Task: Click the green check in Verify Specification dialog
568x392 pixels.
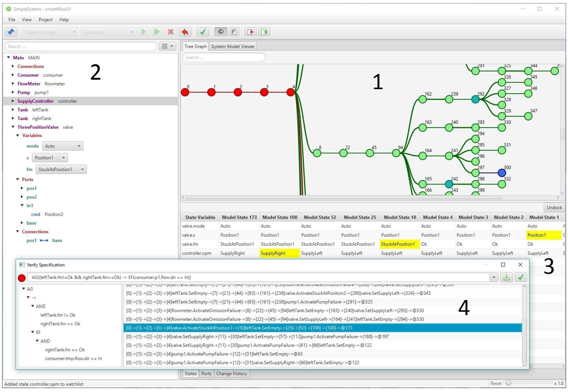Action: (x=520, y=278)
